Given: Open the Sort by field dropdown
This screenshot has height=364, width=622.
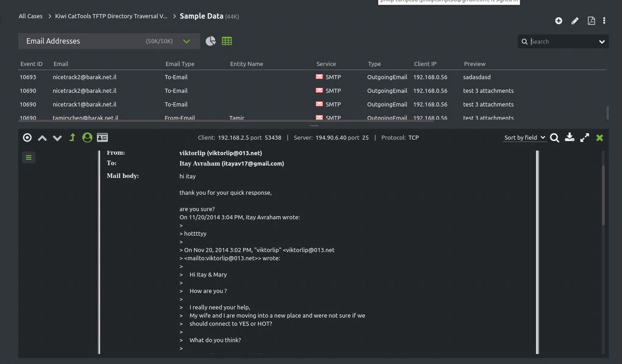Looking at the screenshot, I should [x=525, y=137].
